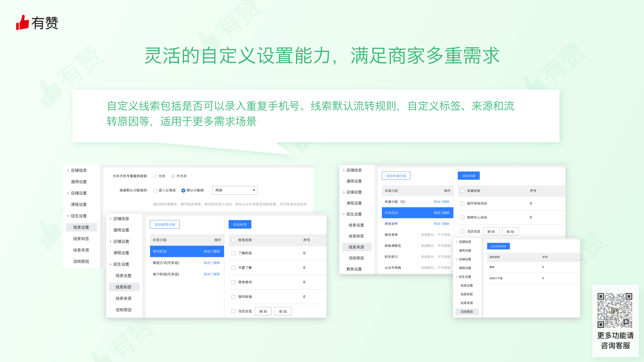This screenshot has width=644, height=362.
Task: Click 修改 on the 来源分组（空）row
Action: click(437, 202)
